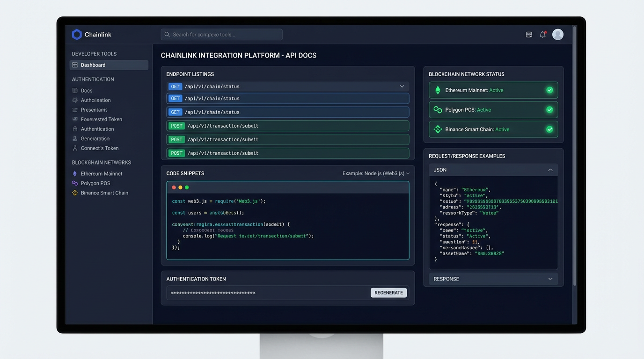The width and height of the screenshot is (644, 359).
Task: Open the user avatar in top right
Action: click(557, 34)
